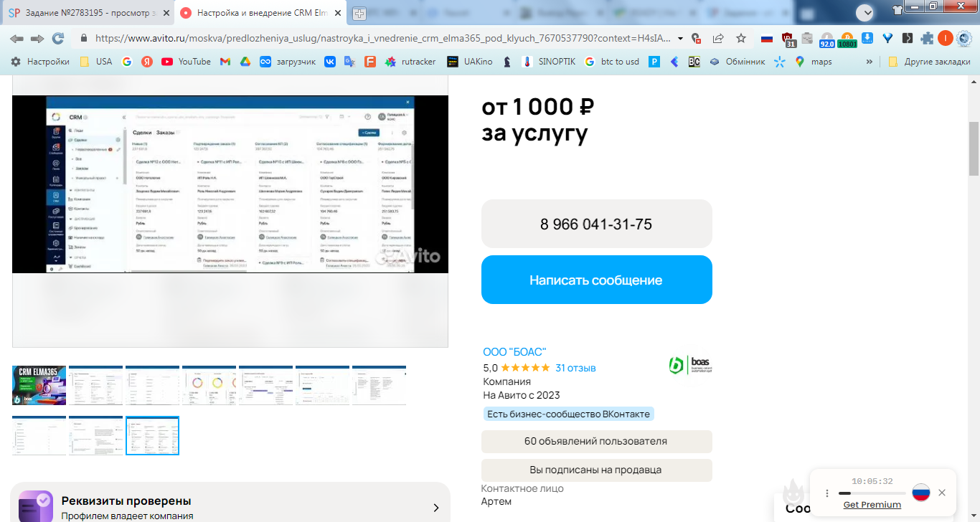
Task: Go back with the browser back arrow
Action: tap(17, 39)
